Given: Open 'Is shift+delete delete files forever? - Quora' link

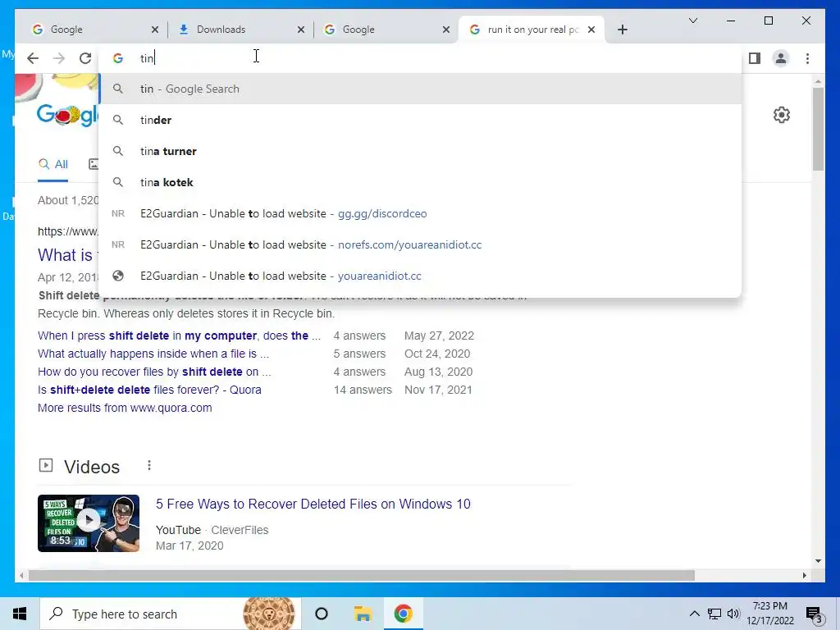Looking at the screenshot, I should click(149, 390).
